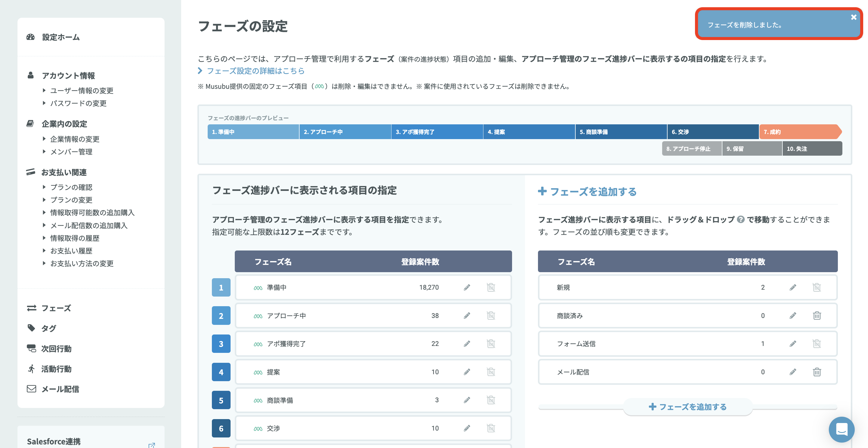The width and height of the screenshot is (868, 448).
Task: Click preview bar segment 3. アポ獲得完了
Action: (x=437, y=132)
